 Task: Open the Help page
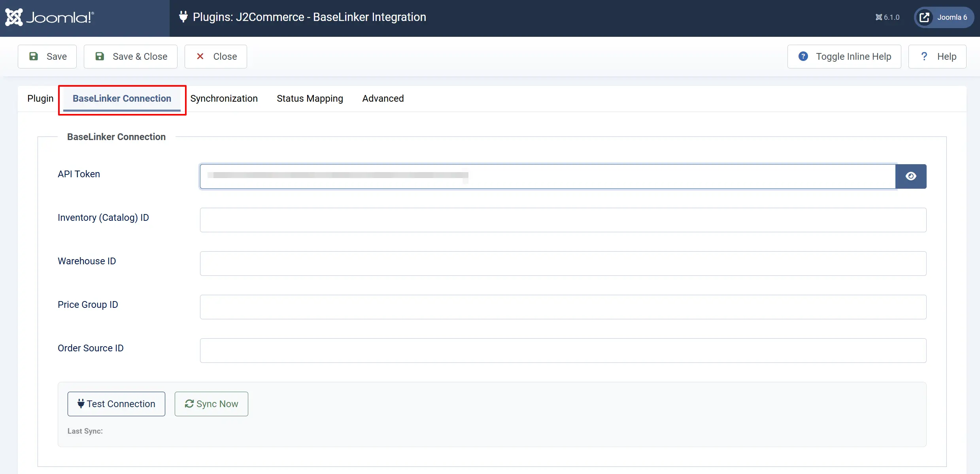tap(937, 57)
